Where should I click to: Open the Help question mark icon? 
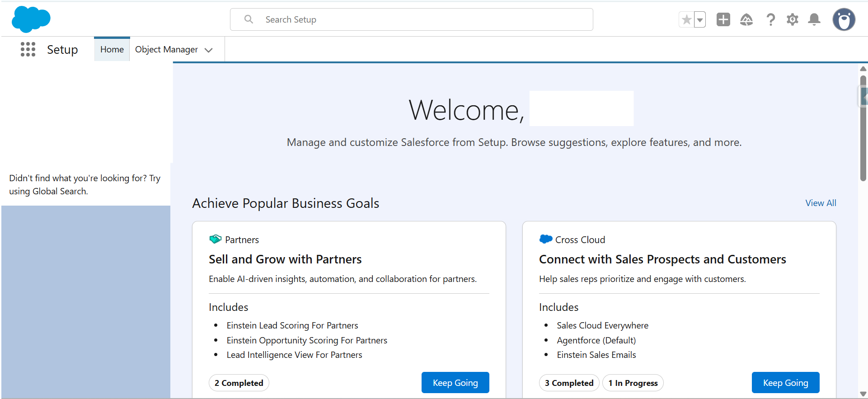coord(770,19)
